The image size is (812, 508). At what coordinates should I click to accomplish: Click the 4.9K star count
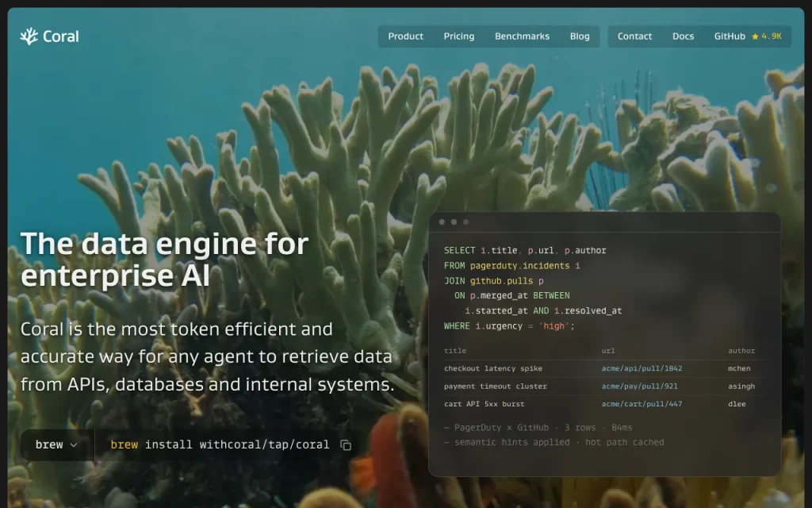pos(772,37)
